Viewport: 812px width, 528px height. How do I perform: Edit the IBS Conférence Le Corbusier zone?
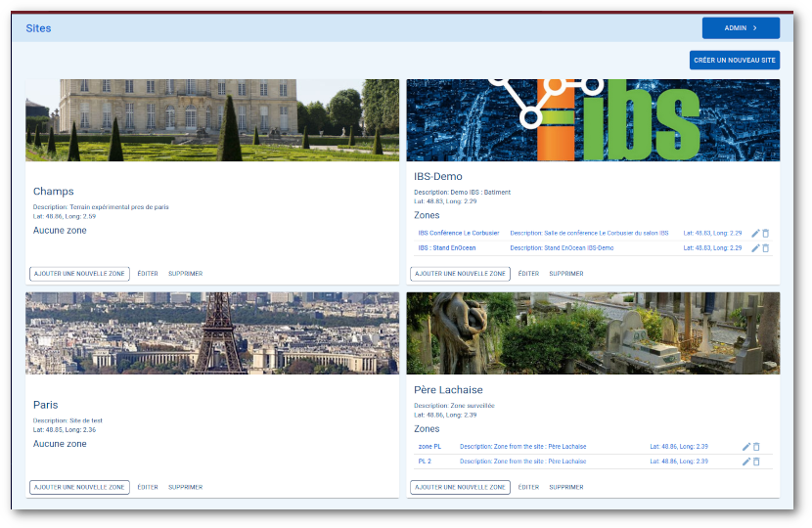pyautogui.click(x=755, y=234)
